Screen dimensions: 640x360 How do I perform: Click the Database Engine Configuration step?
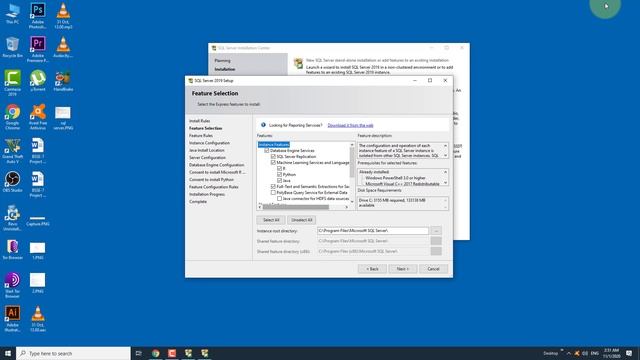click(217, 165)
